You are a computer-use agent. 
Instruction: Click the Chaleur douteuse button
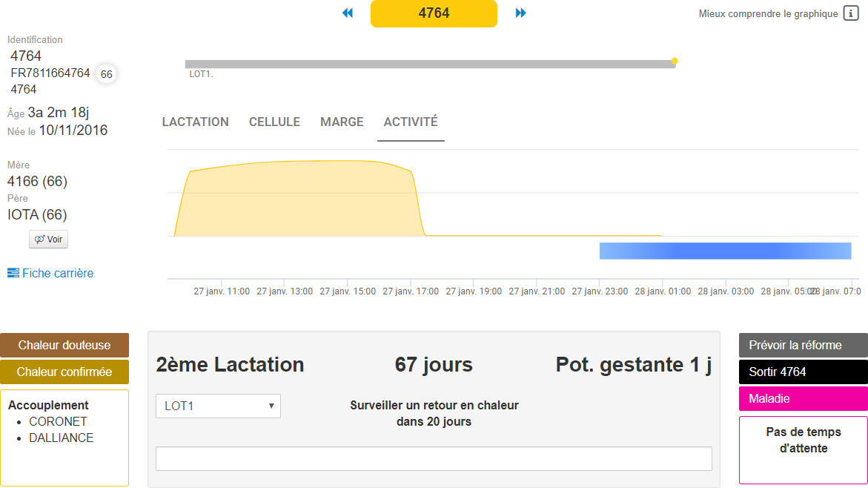64,345
